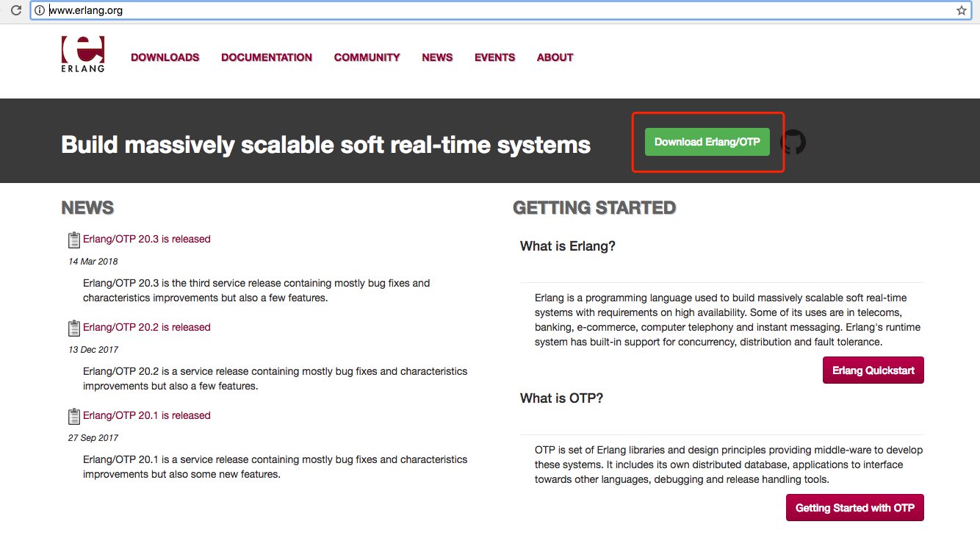This screenshot has height=552, width=980.
Task: Open the Erlang Quickstart button
Action: [873, 370]
